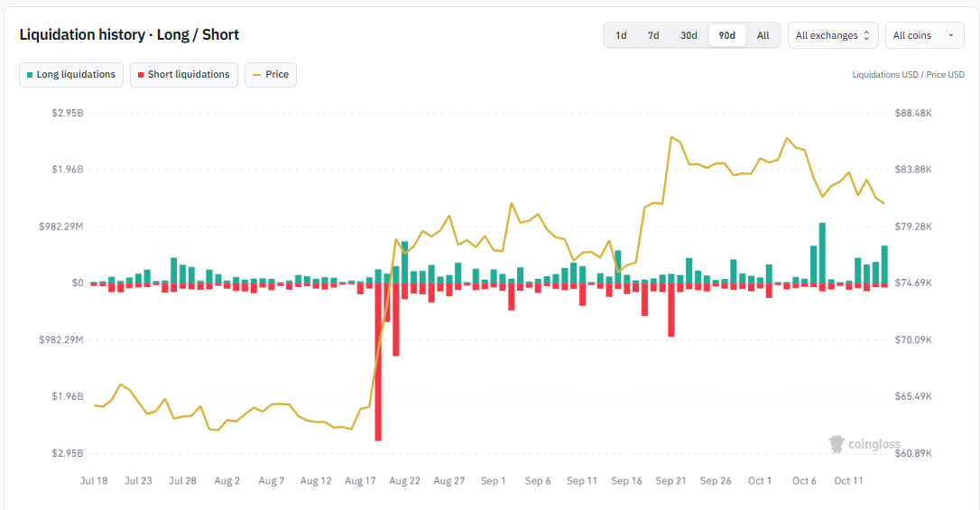Click the yellow Price legend line icon
This screenshot has width=980, height=510.
tap(256, 75)
